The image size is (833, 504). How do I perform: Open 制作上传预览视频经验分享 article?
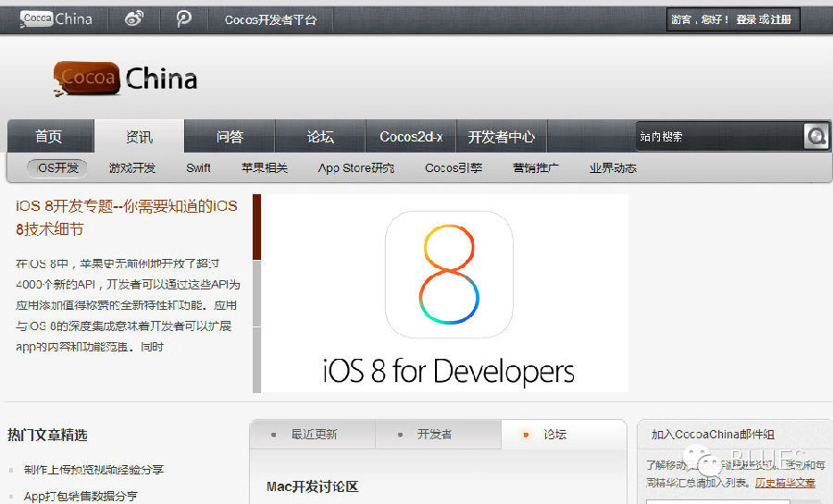pos(93,470)
